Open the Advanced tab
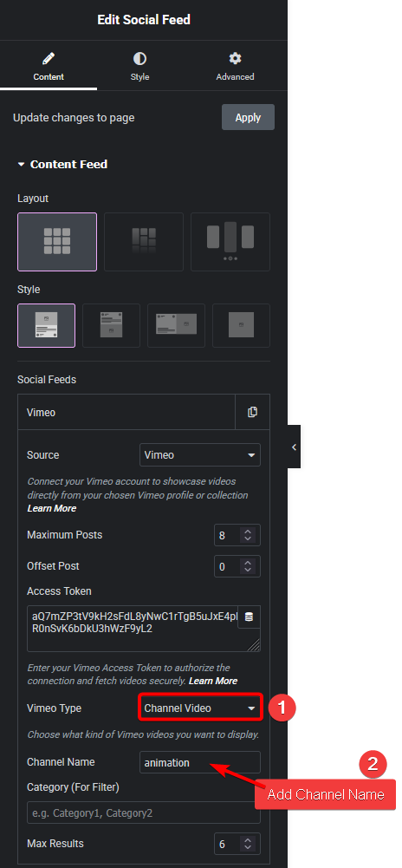402x868 pixels. [235, 67]
